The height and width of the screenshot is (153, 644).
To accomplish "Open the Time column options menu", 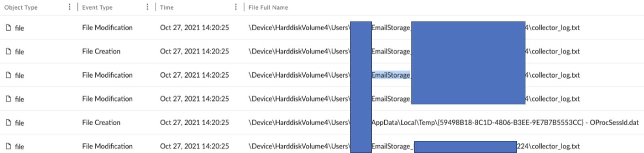I will [236, 7].
